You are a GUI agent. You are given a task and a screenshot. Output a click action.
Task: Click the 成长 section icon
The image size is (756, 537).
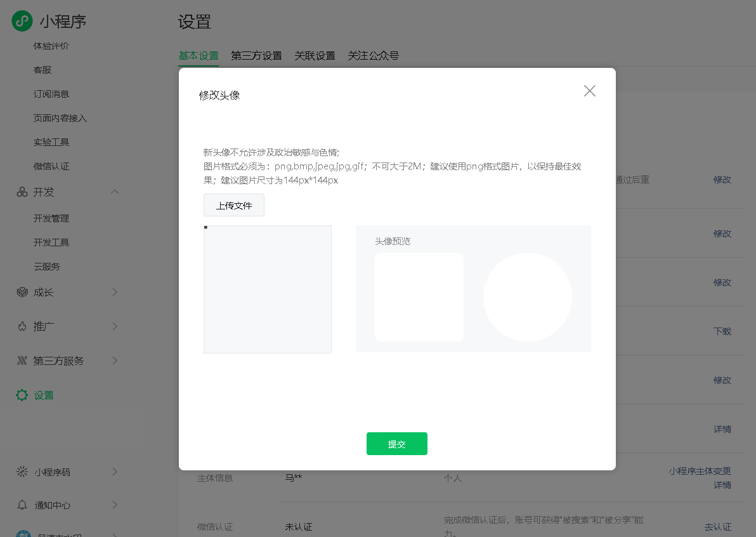click(x=22, y=292)
